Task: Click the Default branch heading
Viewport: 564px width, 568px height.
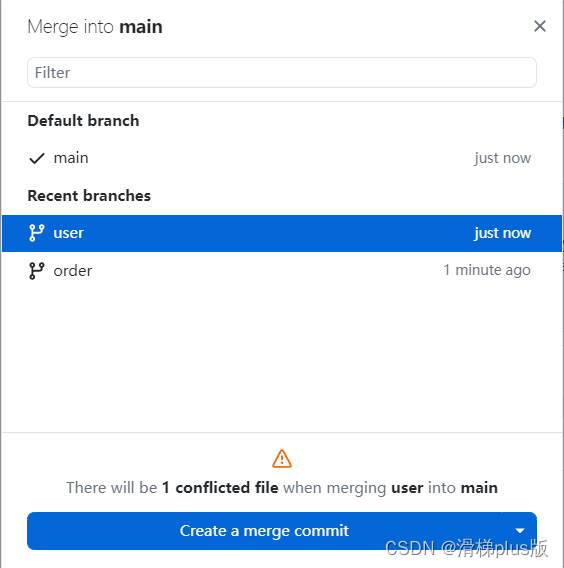Action: tap(83, 121)
